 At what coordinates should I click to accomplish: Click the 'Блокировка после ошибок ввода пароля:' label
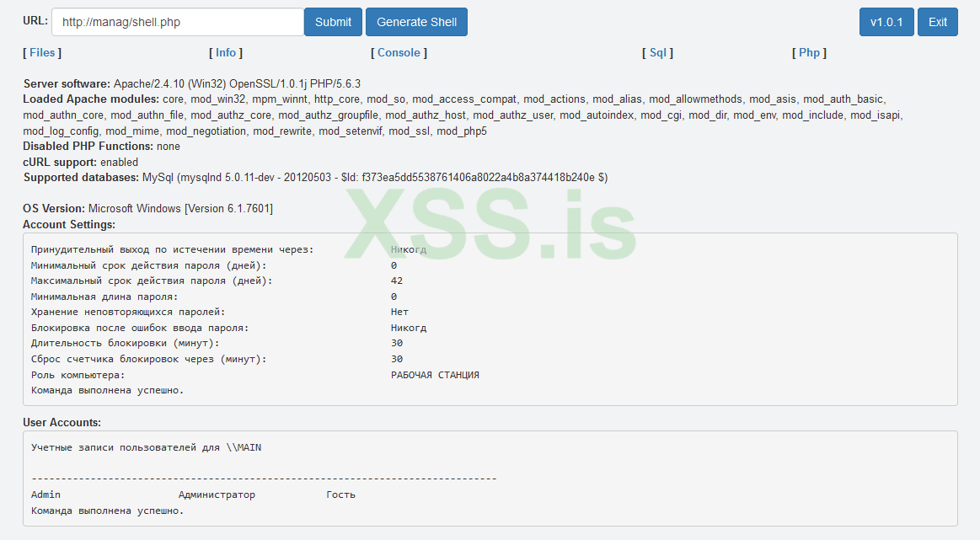pos(140,328)
